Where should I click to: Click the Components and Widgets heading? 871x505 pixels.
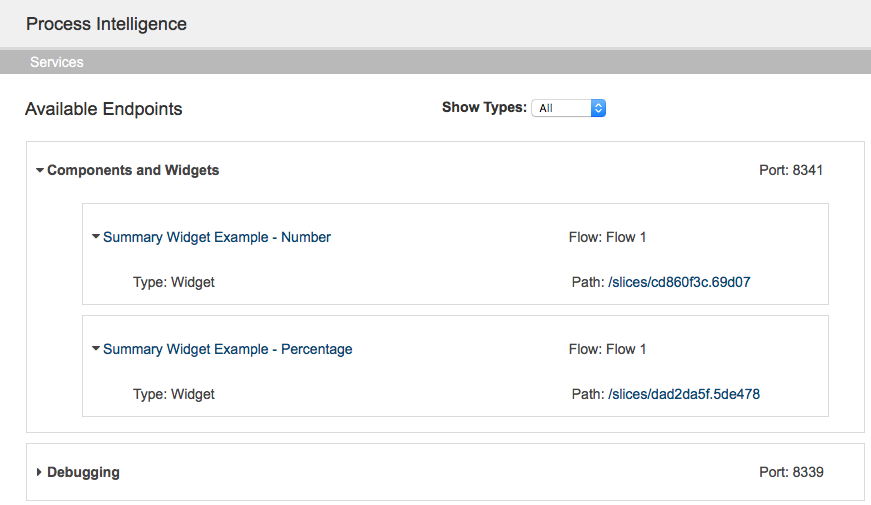click(x=133, y=170)
